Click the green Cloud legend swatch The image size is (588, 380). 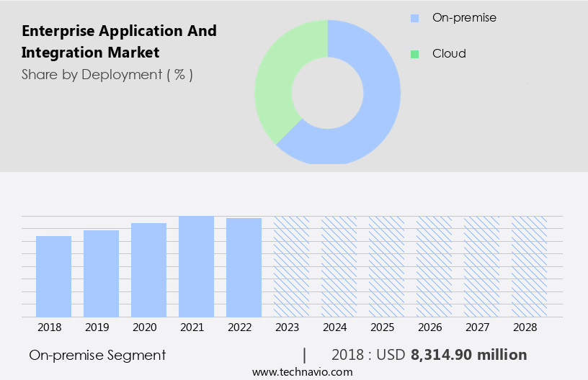pyautogui.click(x=414, y=54)
